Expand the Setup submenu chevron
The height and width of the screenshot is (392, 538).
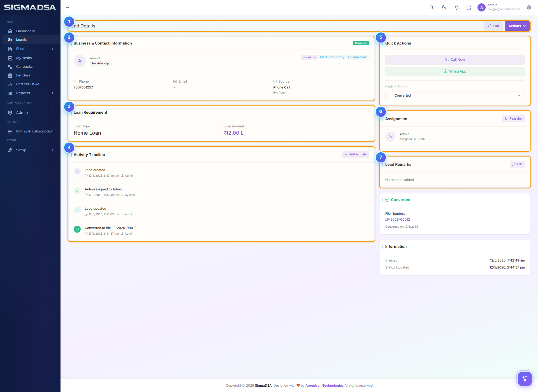[x=53, y=150]
